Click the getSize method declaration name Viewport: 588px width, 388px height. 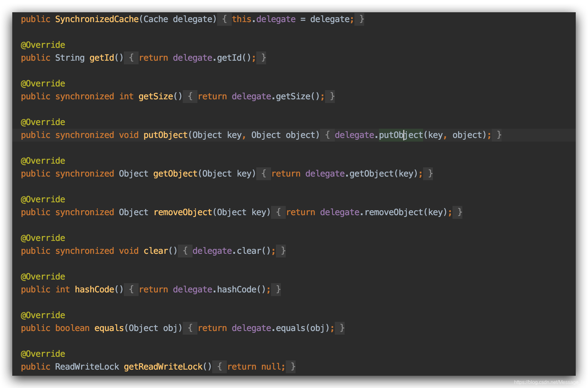click(x=156, y=97)
